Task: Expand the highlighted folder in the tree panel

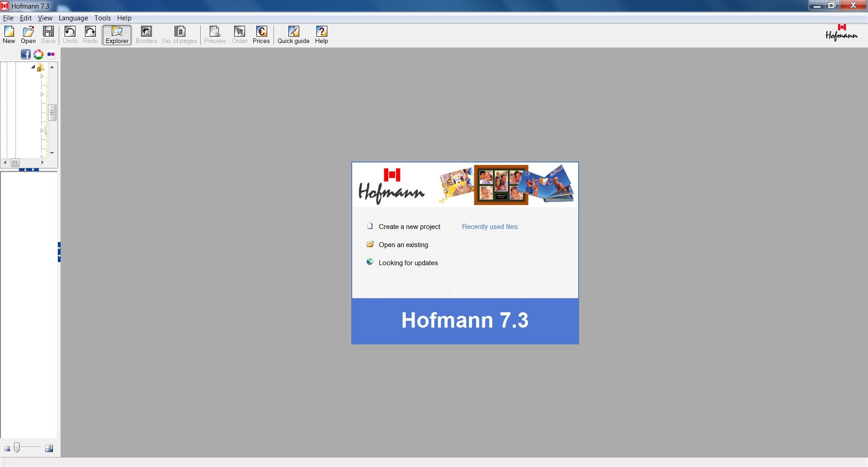Action: point(42,130)
